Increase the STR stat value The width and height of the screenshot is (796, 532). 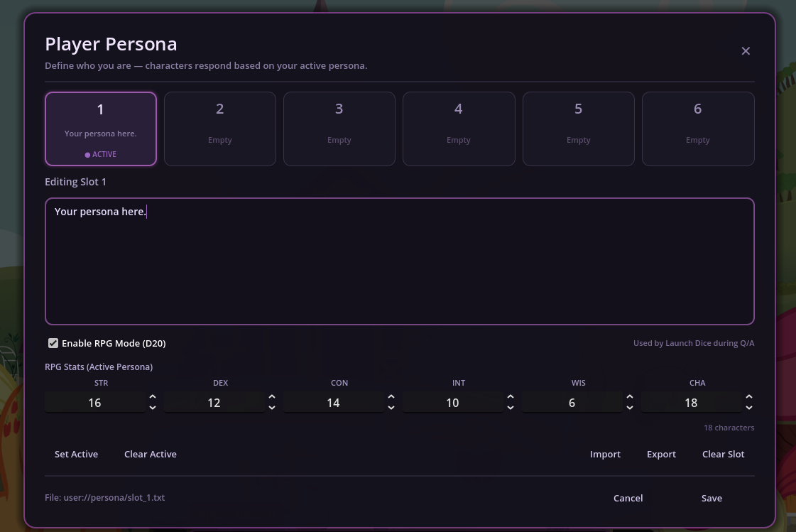coord(152,396)
